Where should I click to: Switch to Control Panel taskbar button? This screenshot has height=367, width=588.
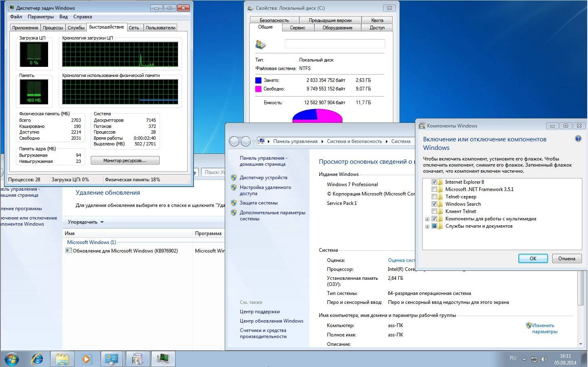pos(112,359)
